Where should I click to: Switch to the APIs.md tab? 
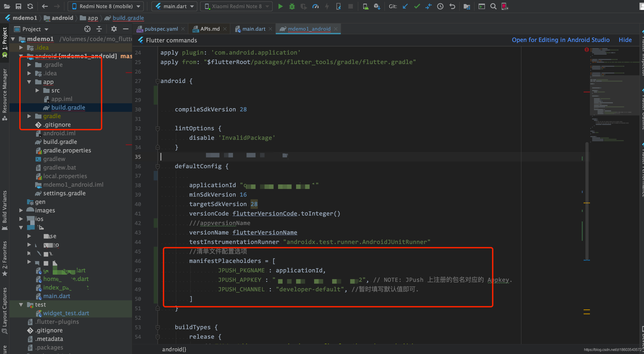pyautogui.click(x=210, y=29)
